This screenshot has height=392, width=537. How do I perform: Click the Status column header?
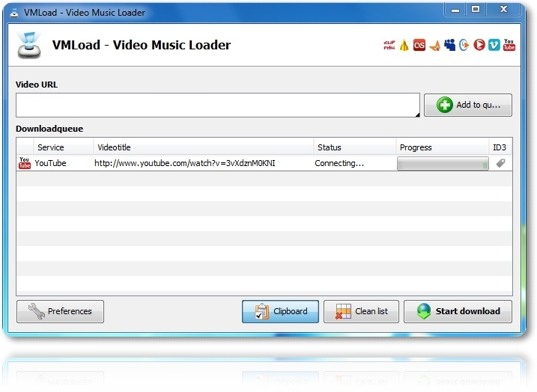[355, 147]
